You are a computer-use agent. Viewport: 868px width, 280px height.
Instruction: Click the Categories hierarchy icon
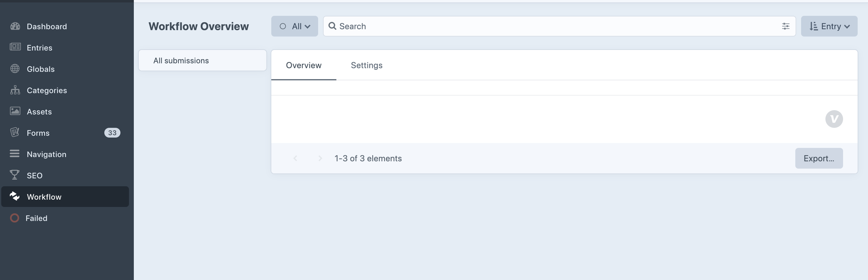15,90
